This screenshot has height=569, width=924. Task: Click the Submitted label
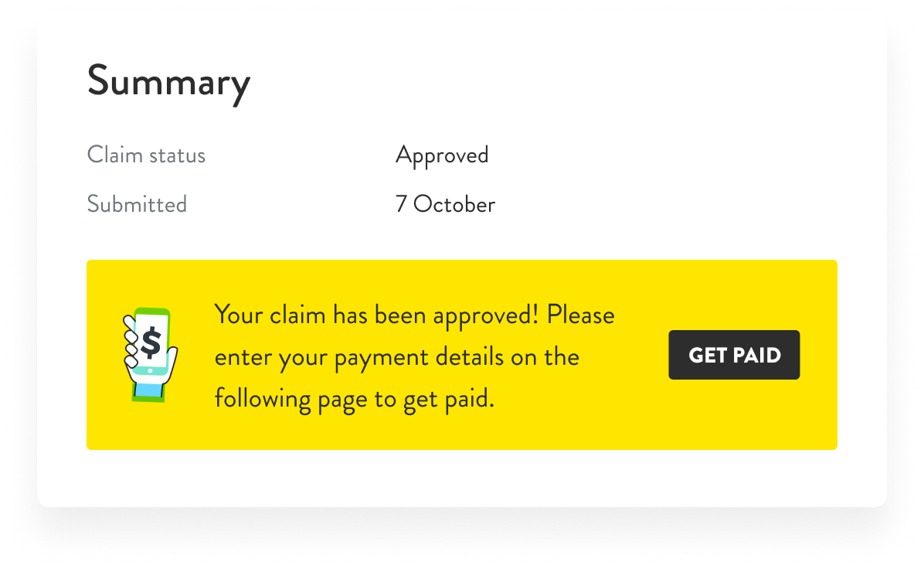[137, 204]
